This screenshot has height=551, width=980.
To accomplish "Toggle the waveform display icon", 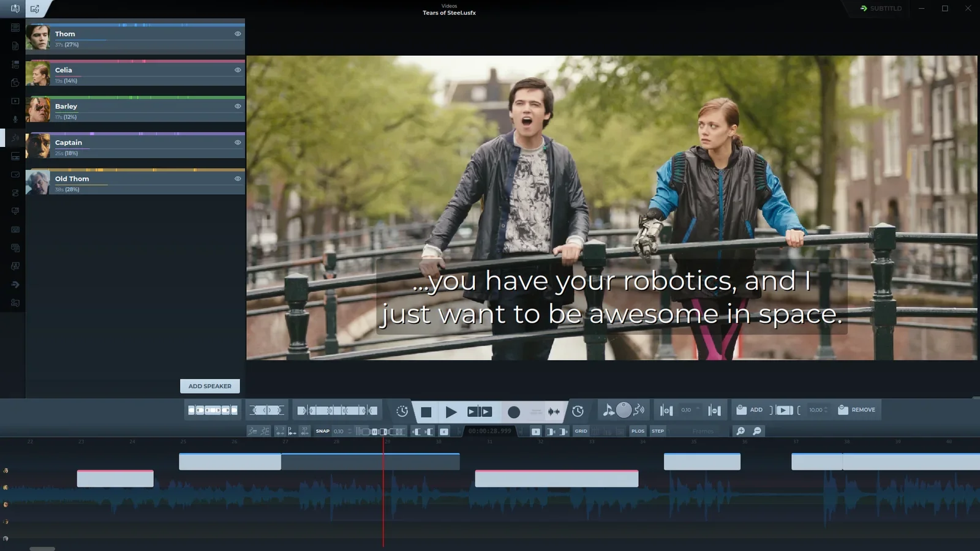I will coord(554,412).
